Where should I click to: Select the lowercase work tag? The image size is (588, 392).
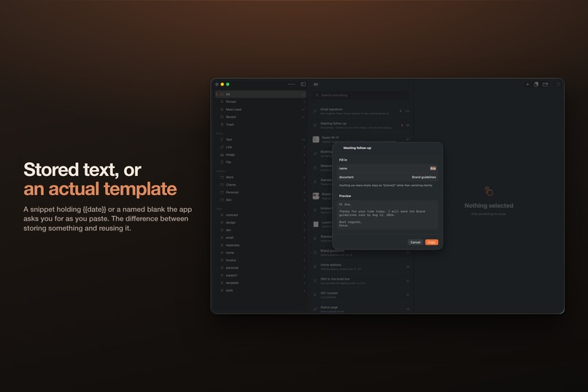tap(260, 291)
